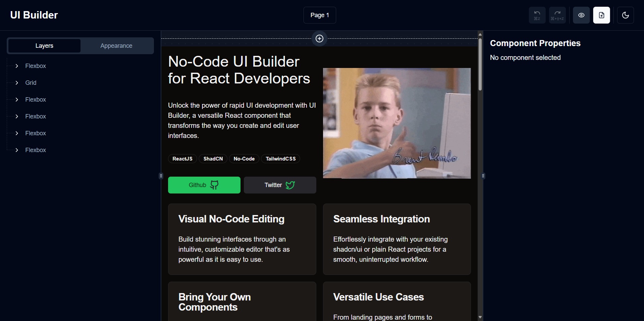644x321 pixels.
Task: Select the "Seamless Integration" card title
Action: (381, 219)
